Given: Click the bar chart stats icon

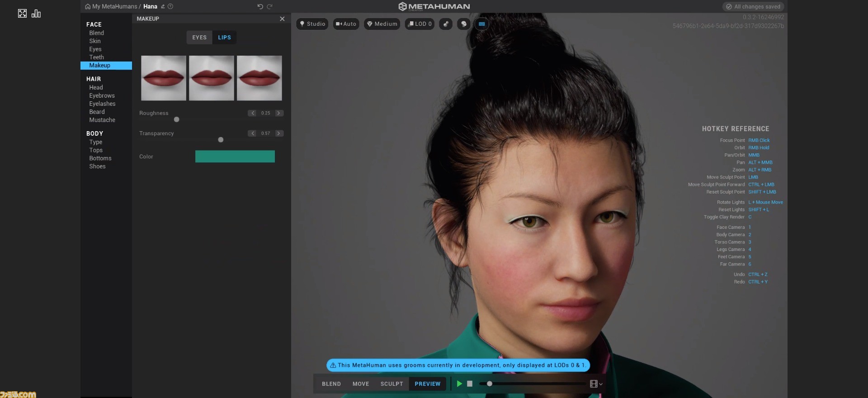Looking at the screenshot, I should (36, 14).
